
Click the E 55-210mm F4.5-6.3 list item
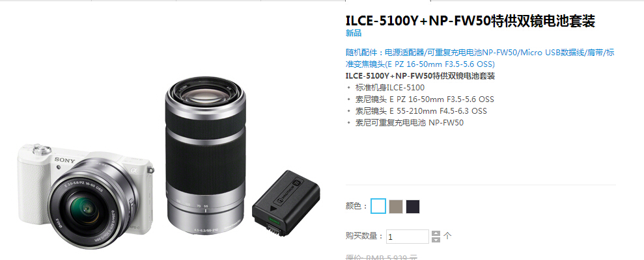(421, 110)
